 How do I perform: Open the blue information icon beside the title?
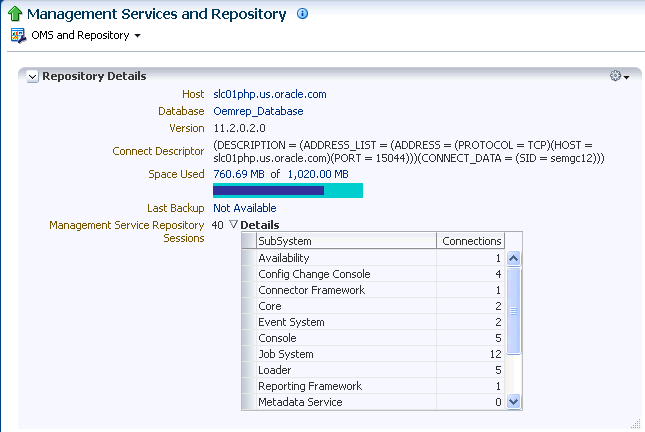click(302, 14)
